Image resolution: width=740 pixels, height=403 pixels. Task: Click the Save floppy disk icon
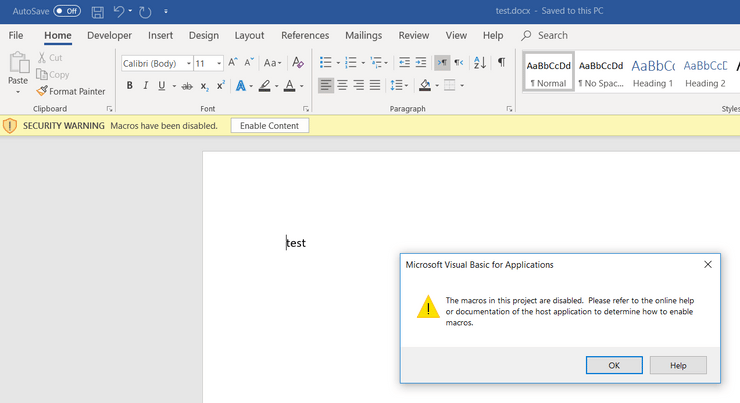[98, 12]
